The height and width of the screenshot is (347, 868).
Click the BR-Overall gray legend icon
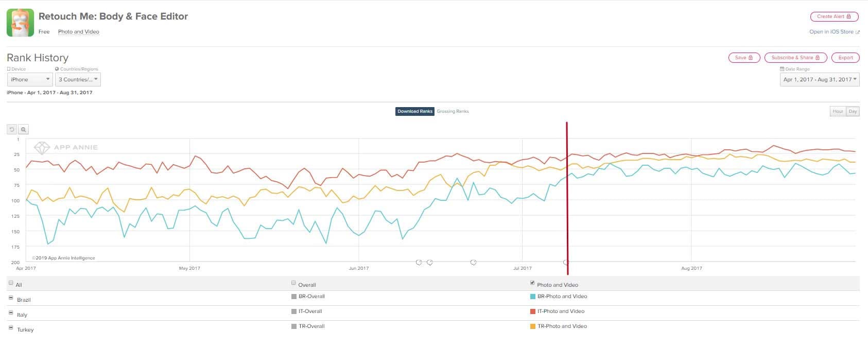294,297
